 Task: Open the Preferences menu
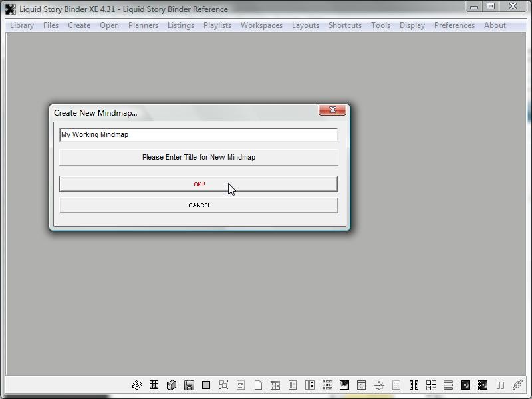[454, 25]
